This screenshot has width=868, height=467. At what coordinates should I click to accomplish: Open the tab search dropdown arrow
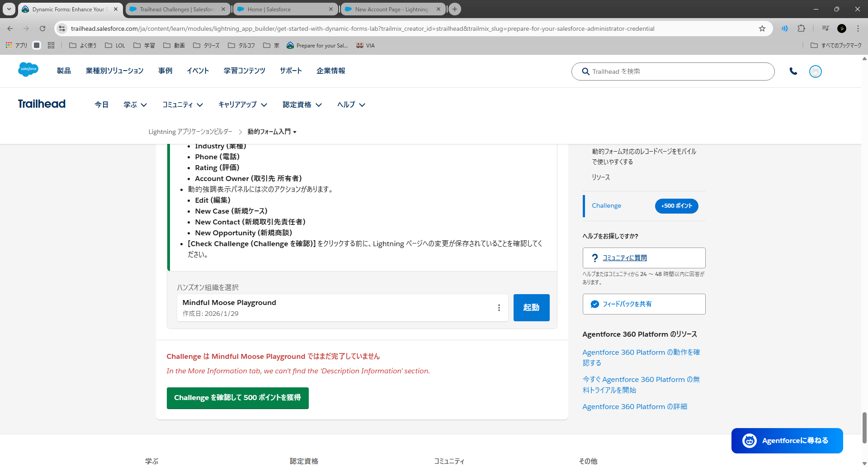[9, 9]
